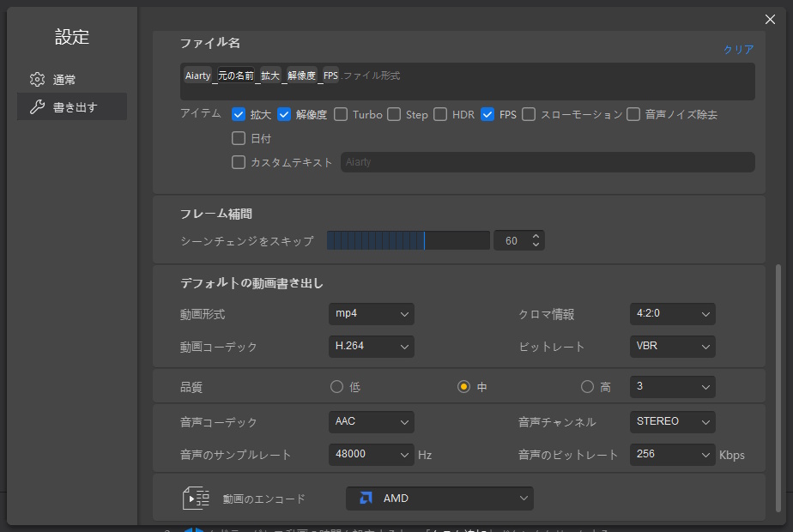Click the scene change value field 60
Viewport: 793px width, 532px height.
pos(512,241)
